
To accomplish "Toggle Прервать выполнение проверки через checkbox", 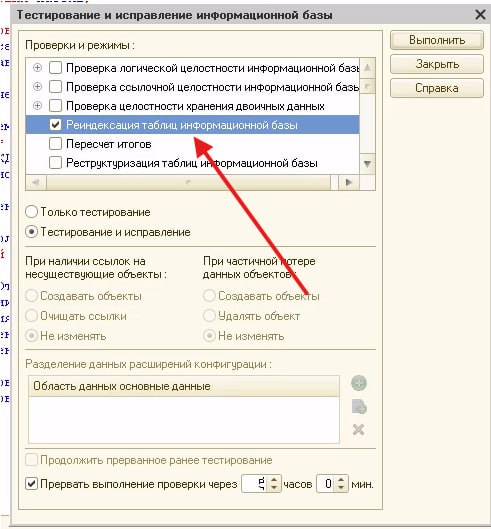I will pyautogui.click(x=31, y=484).
